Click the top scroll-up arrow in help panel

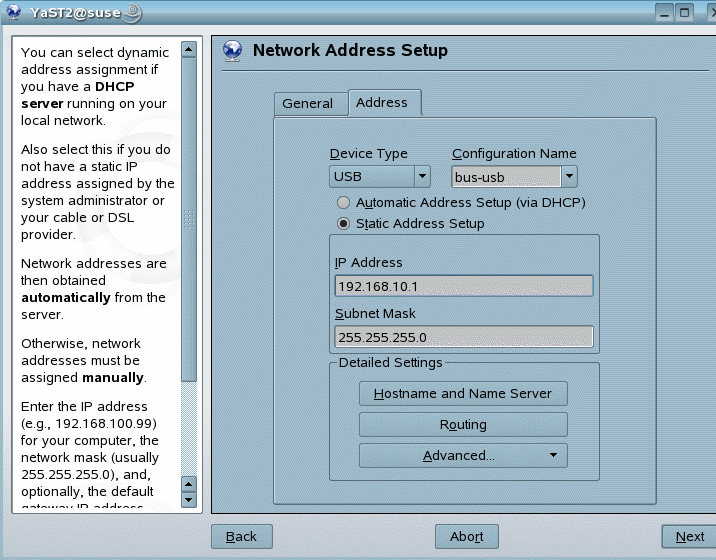pyautogui.click(x=189, y=49)
